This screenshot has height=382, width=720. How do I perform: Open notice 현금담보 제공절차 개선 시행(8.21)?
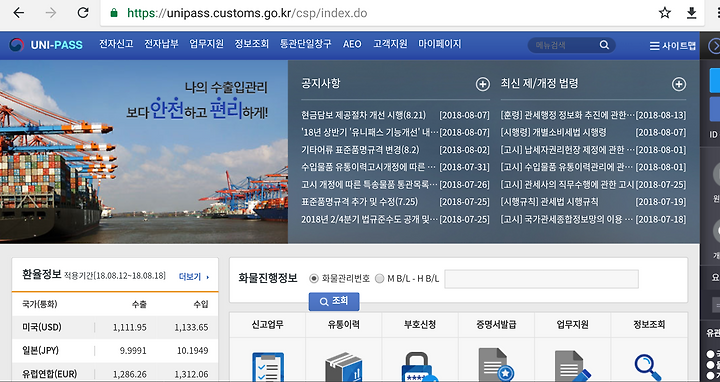[363, 115]
